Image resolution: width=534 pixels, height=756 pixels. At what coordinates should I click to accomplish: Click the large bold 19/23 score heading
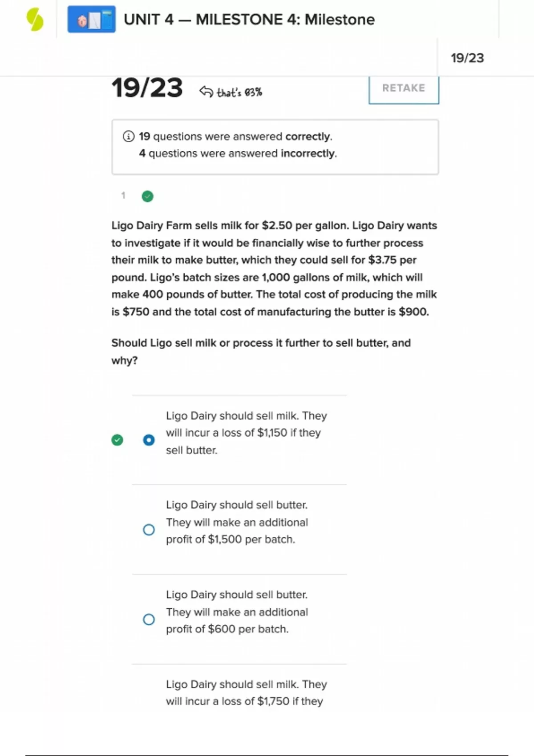pyautogui.click(x=147, y=88)
